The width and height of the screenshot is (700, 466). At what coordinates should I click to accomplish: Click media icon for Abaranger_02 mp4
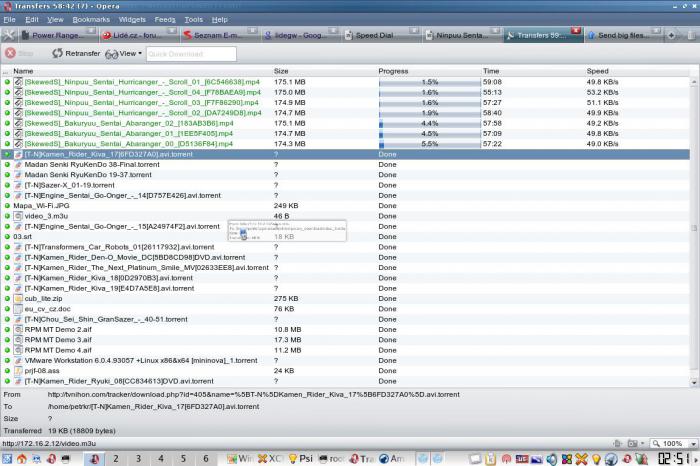click(18, 124)
